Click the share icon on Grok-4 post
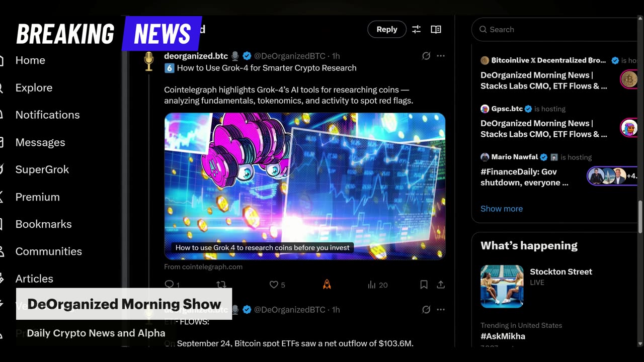644x362 pixels. tap(441, 285)
